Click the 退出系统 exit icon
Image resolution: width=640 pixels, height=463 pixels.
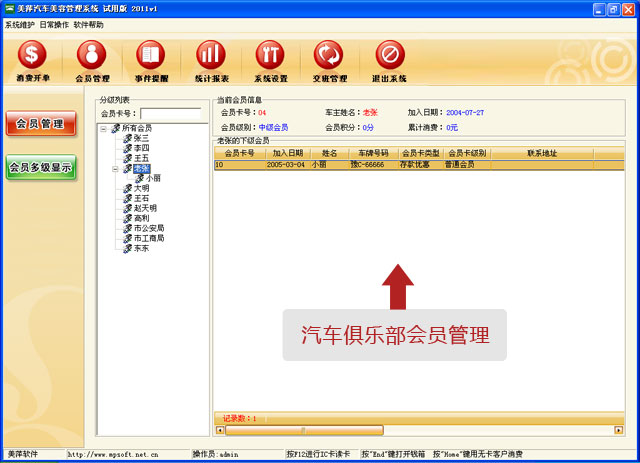390,54
